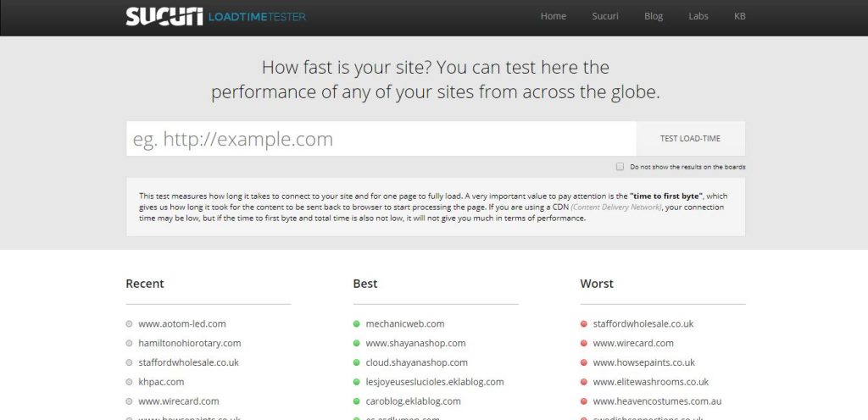Click red dot beside www.heavencostumes.com.au

[x=583, y=401]
